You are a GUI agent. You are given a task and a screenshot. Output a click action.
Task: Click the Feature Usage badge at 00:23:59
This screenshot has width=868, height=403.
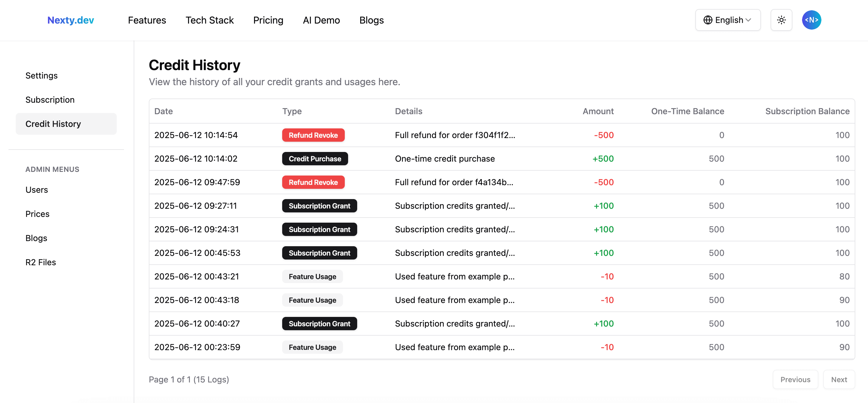[312, 347]
